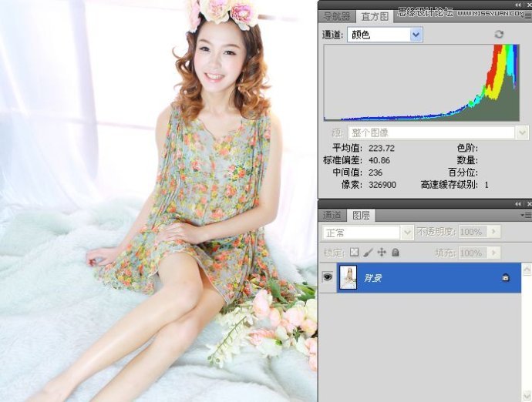This screenshot has width=532, height=402.
Task: Open the 通道 tab in lower panel
Action: tap(332, 215)
